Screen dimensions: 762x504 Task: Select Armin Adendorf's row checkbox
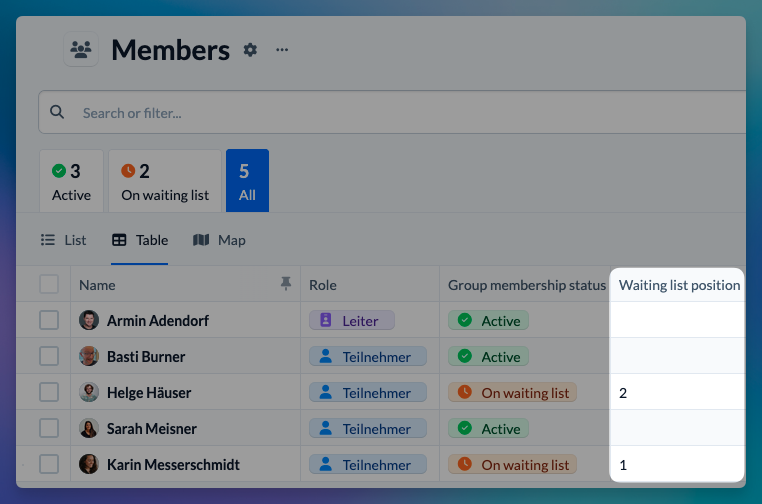pyautogui.click(x=49, y=320)
